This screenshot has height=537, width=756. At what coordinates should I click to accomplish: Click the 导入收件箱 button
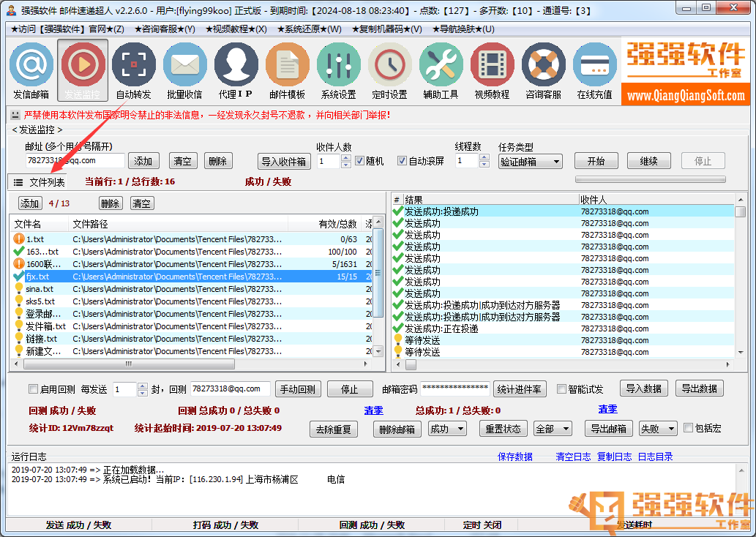pyautogui.click(x=284, y=162)
